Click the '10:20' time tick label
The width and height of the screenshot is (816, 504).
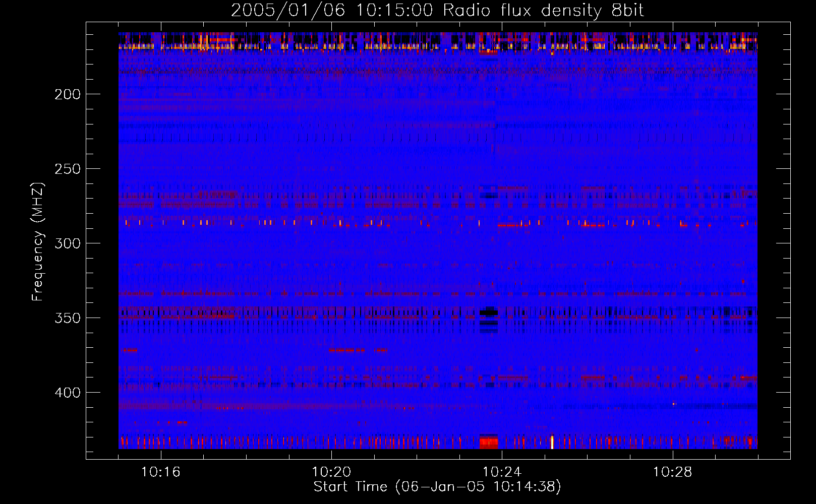[331, 472]
